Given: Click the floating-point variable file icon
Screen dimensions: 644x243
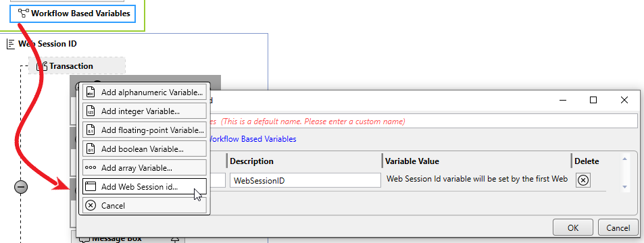Looking at the screenshot, I should 91,130.
